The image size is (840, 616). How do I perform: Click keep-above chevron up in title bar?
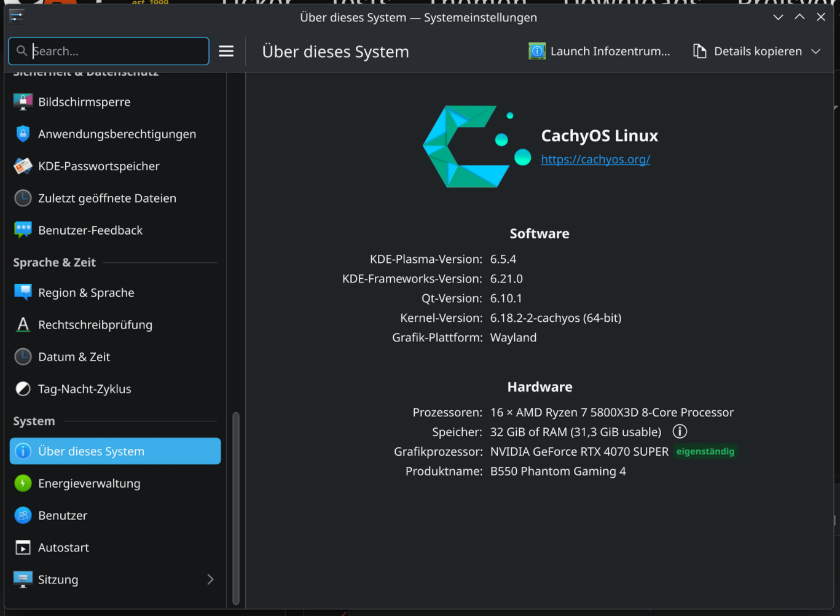799,17
